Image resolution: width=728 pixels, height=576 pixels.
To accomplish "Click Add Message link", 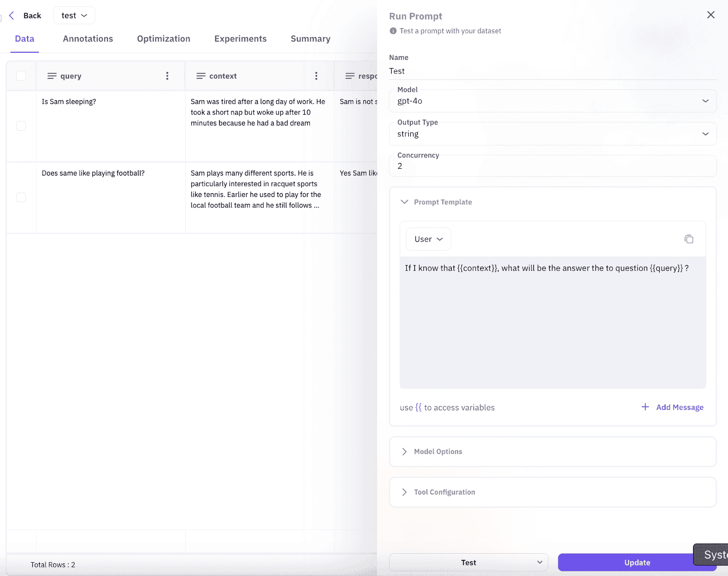I will (x=680, y=407).
